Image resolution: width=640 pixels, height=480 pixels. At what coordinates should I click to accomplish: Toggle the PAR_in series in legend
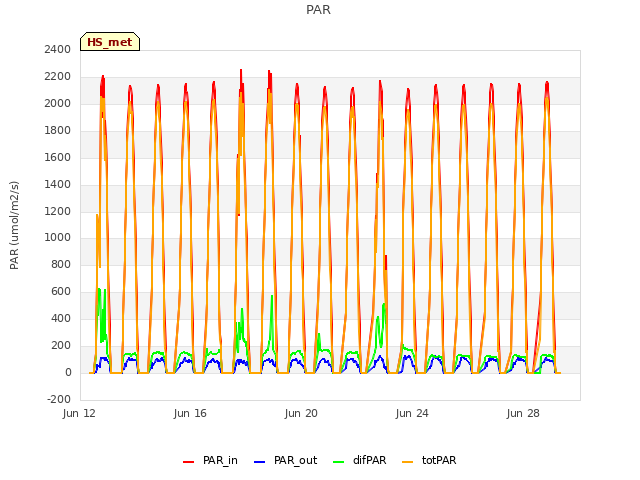click(210, 460)
